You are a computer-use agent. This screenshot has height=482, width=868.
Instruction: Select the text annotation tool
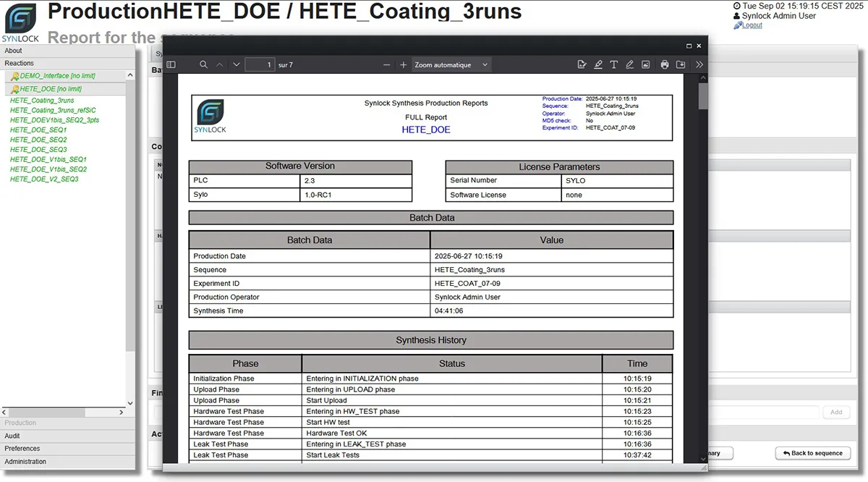613,64
